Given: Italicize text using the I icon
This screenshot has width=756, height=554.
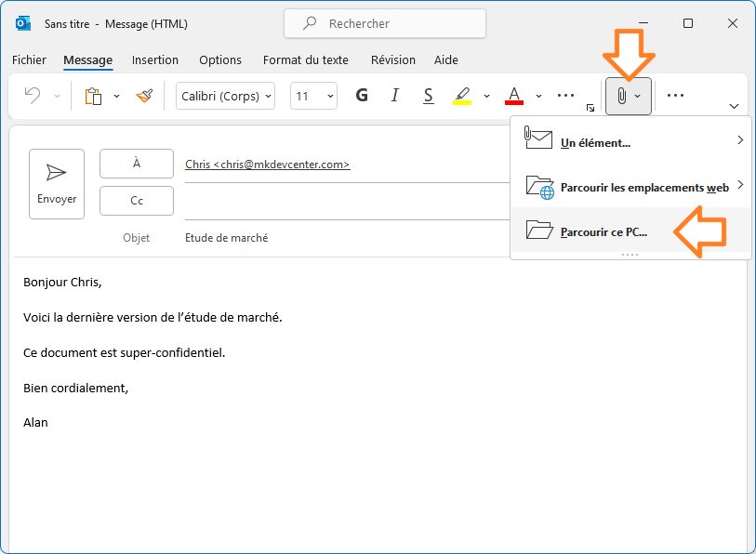Looking at the screenshot, I should (x=394, y=95).
